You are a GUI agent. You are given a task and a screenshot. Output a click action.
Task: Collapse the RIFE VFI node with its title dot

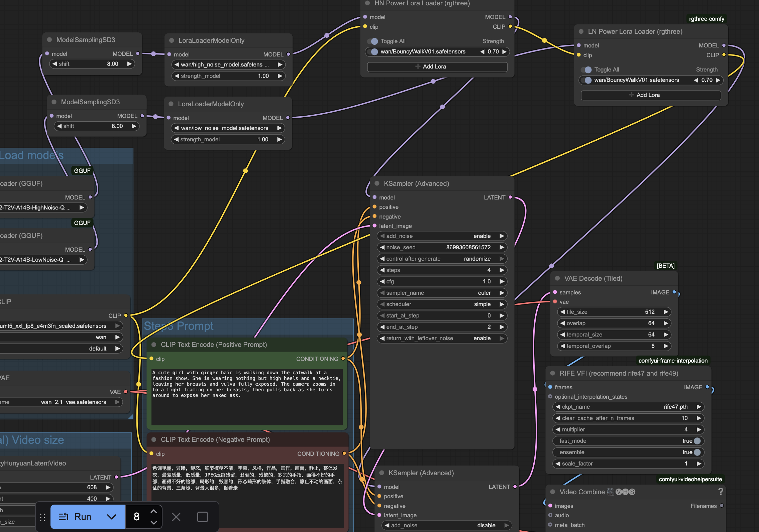[x=553, y=373]
